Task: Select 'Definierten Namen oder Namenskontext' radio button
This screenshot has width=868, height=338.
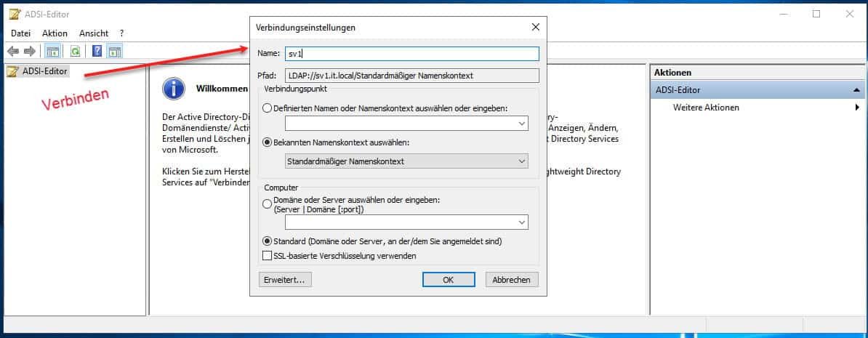Action: 268,108
